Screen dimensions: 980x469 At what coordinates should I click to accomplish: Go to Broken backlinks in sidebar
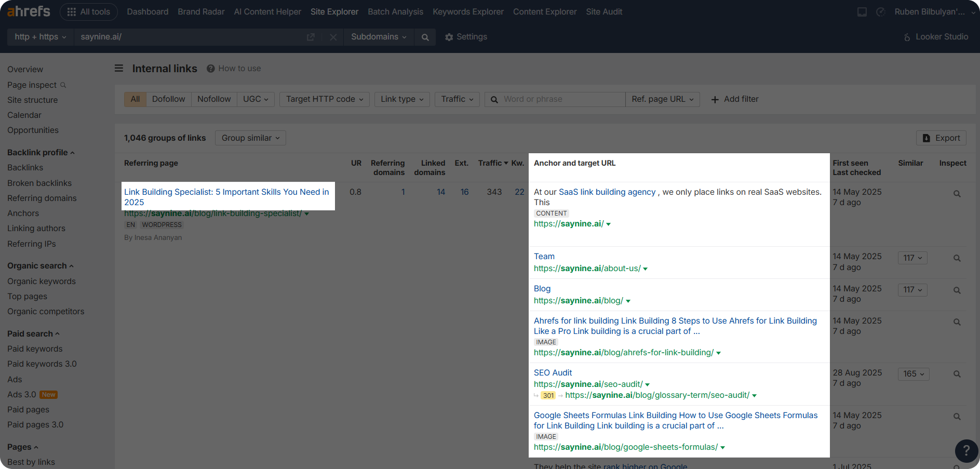click(x=39, y=183)
